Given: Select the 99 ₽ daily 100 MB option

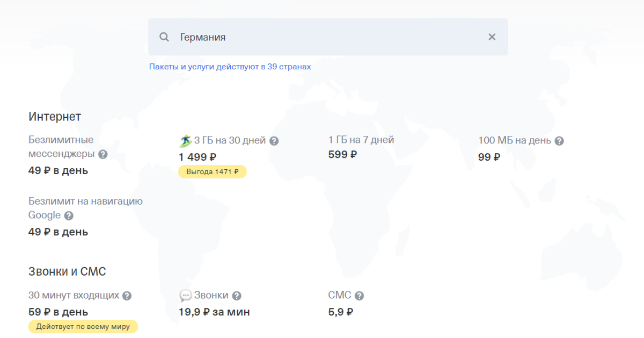Looking at the screenshot, I should pyautogui.click(x=489, y=157).
